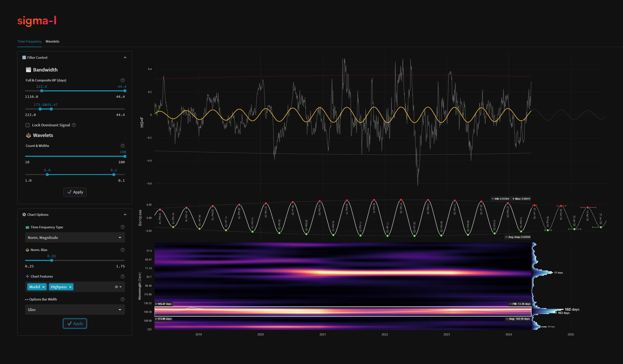The height and width of the screenshot is (364, 623).
Task: Apply the Chart Options settings
Action: pyautogui.click(x=75, y=323)
